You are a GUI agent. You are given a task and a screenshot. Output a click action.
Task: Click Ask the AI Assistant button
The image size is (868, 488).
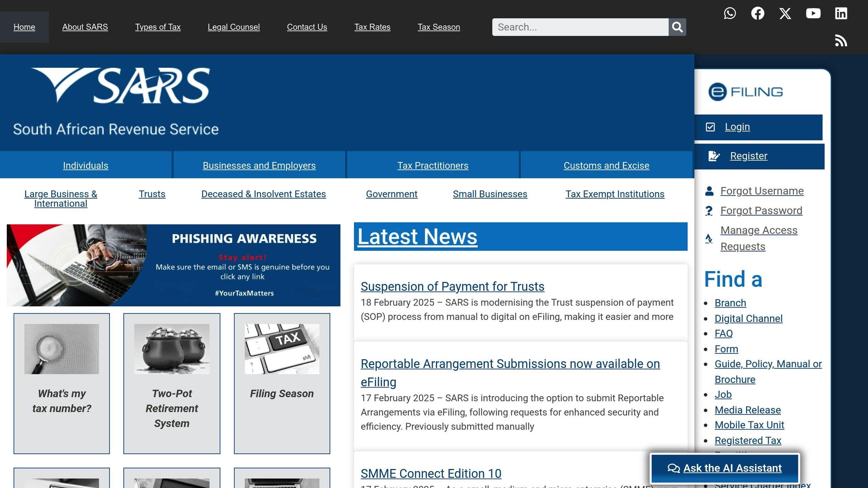725,468
